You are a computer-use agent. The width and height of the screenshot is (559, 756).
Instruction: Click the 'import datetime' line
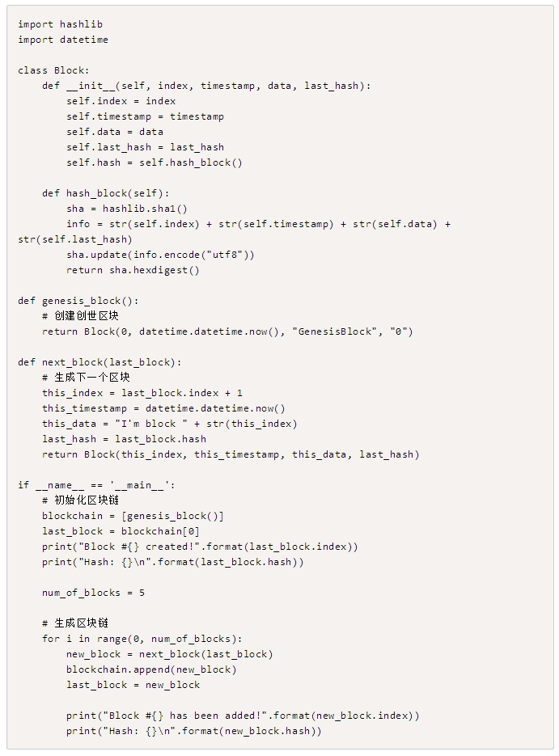click(x=63, y=40)
